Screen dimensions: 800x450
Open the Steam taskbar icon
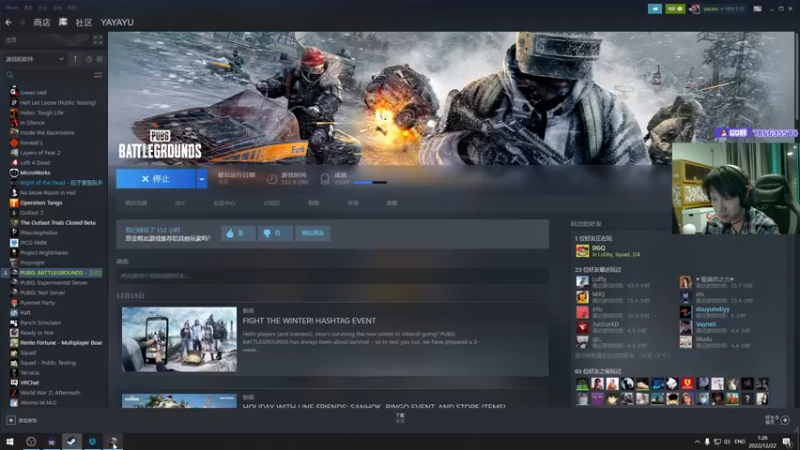tap(71, 442)
